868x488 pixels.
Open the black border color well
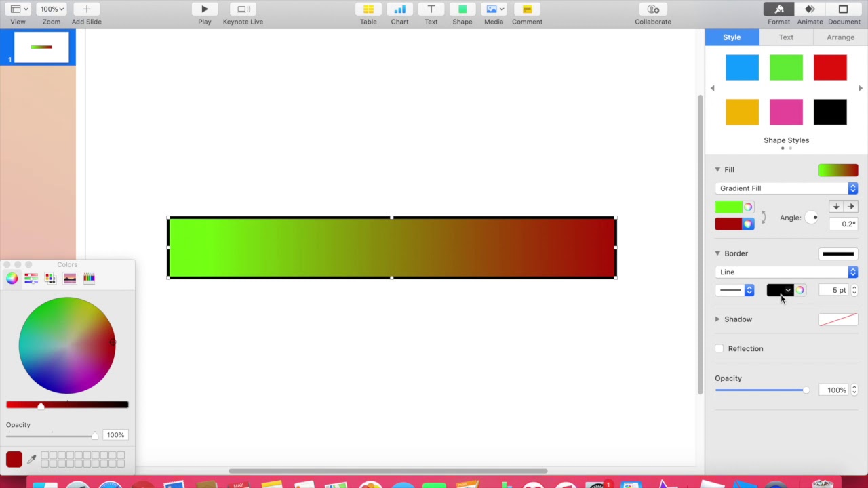780,290
